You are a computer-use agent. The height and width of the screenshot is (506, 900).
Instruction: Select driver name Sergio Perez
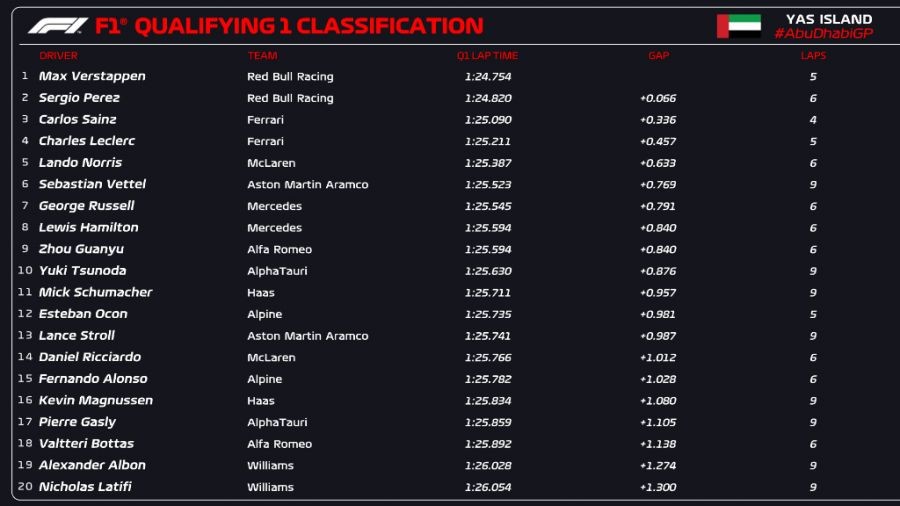point(79,98)
